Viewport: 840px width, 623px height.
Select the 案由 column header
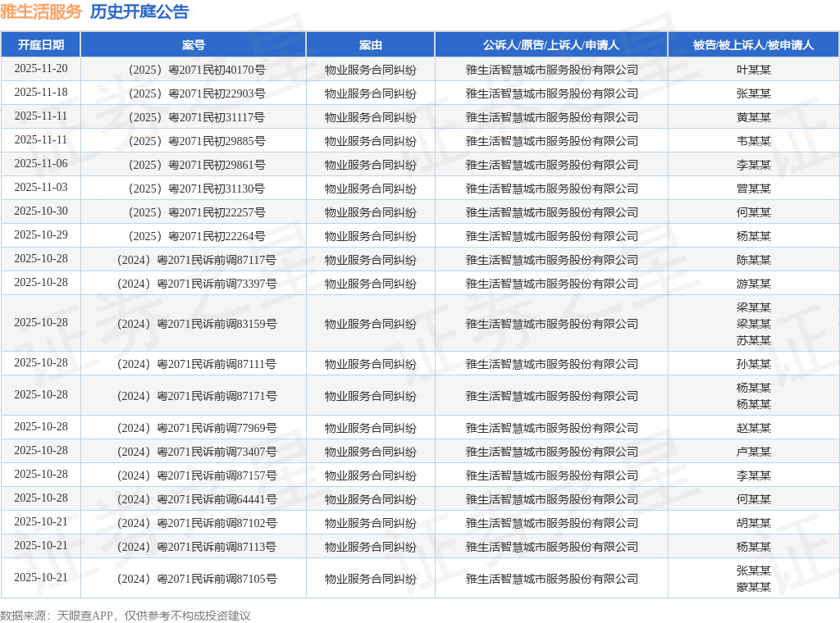(x=371, y=45)
